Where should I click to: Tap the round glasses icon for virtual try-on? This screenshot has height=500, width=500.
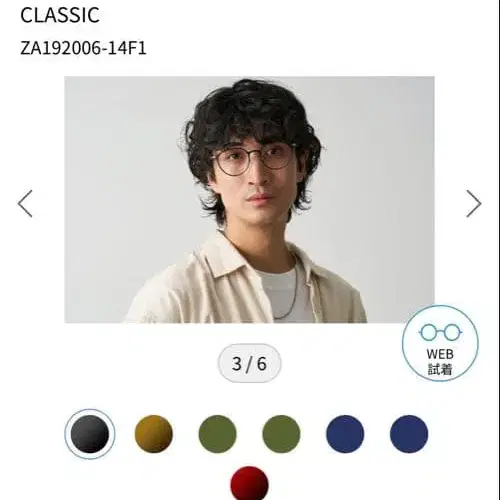[x=440, y=332]
